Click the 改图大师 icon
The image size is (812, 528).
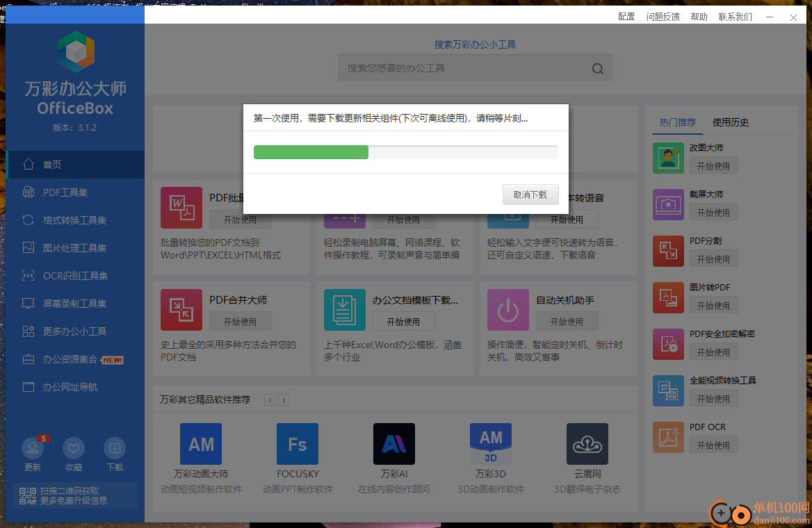point(668,158)
